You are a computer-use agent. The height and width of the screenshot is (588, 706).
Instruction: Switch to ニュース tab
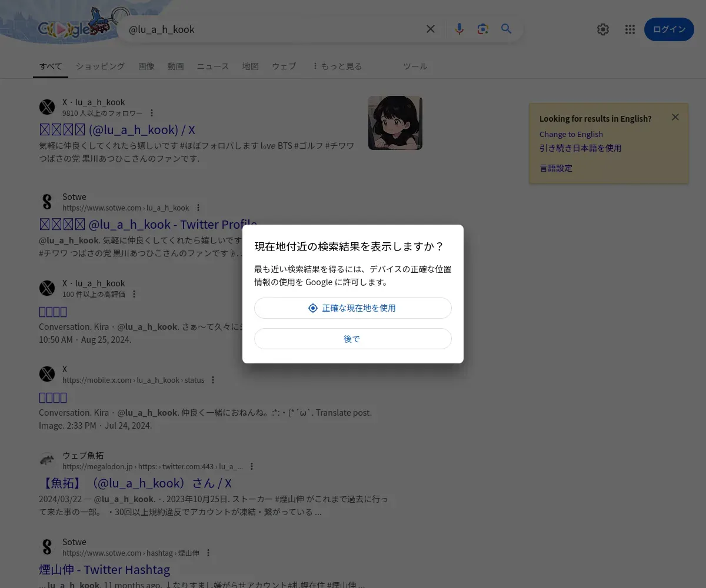[x=213, y=66]
